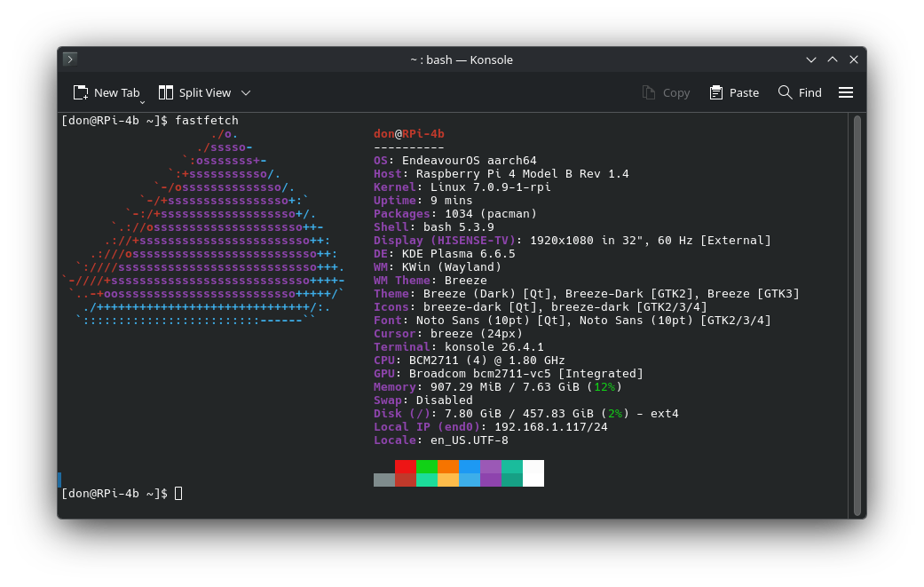Click 'BCM2711 (4) @ 1.80 GHz'
The width and height of the screenshot is (924, 587).
[x=486, y=360]
